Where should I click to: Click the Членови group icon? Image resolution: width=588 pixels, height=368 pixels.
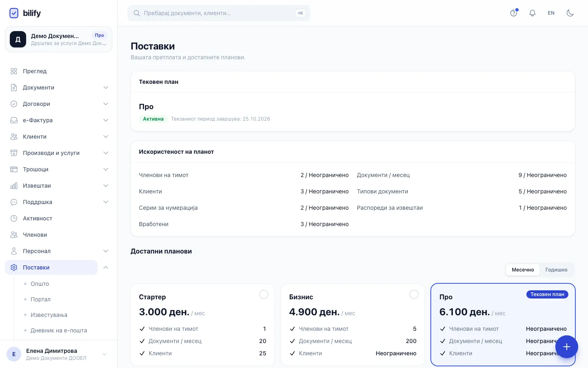pyautogui.click(x=14, y=235)
